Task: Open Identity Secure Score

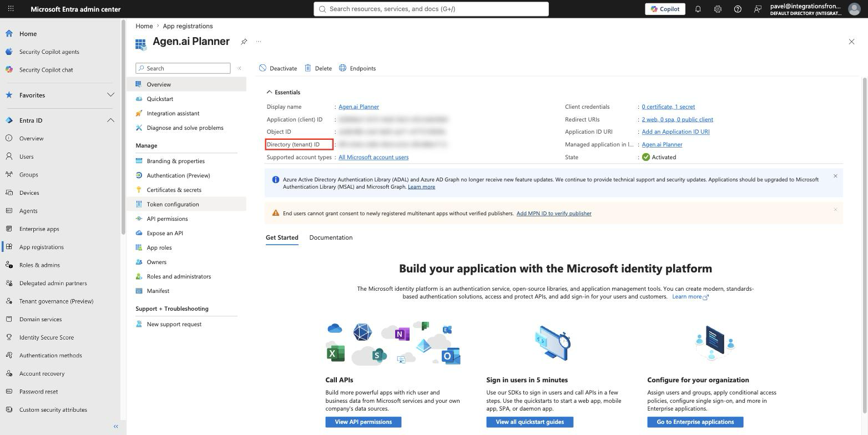Action: (47, 337)
